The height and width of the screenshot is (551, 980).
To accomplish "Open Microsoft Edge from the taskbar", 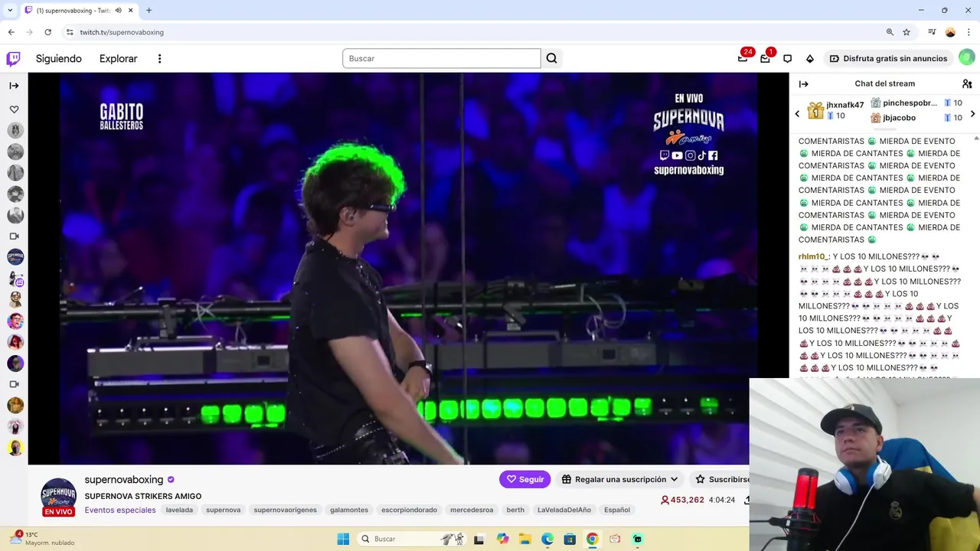I will [547, 539].
